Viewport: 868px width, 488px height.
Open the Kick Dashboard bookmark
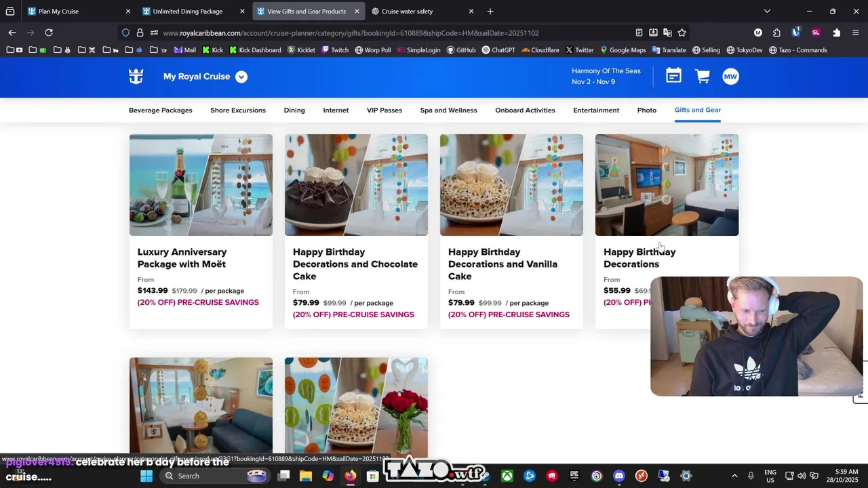255,50
